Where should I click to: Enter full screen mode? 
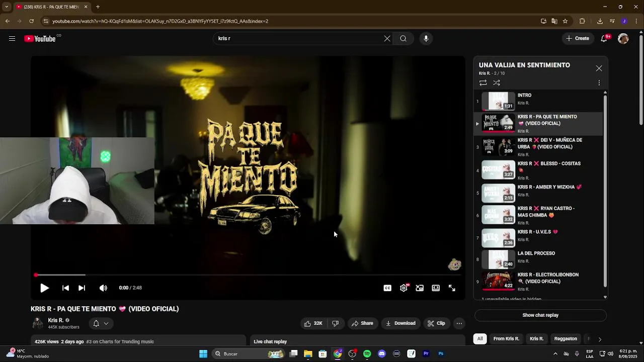tap(452, 288)
